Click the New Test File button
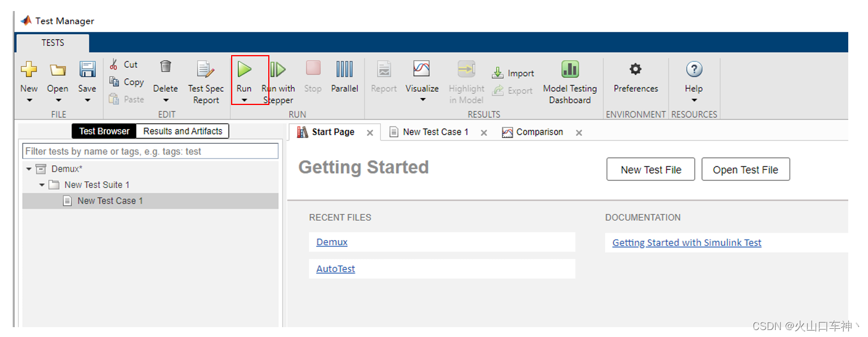Screen dimensions: 868x337 click(651, 169)
